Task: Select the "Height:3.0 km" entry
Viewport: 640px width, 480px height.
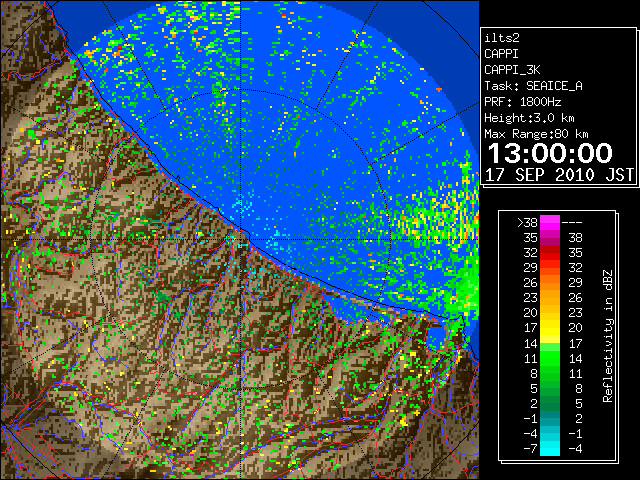Action: coord(529,118)
